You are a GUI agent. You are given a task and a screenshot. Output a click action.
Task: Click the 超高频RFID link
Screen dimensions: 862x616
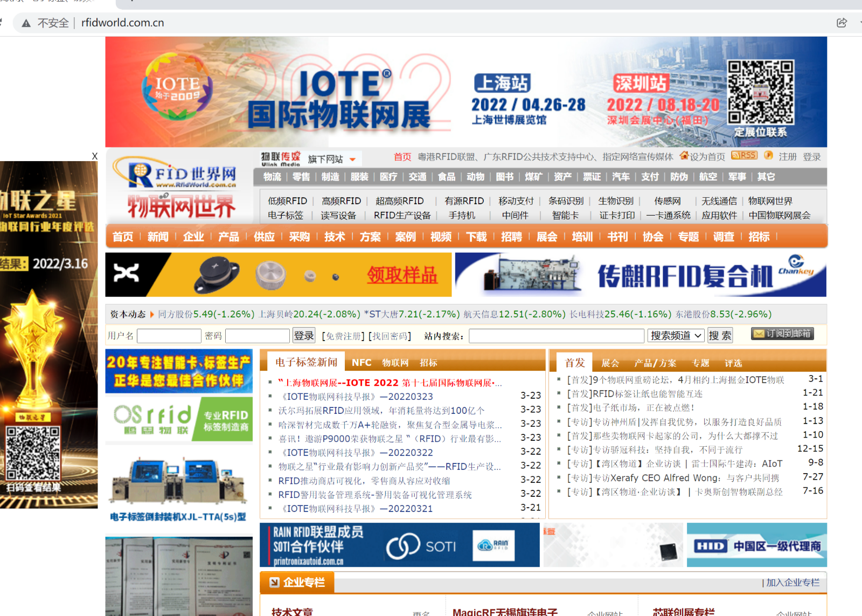(x=399, y=201)
